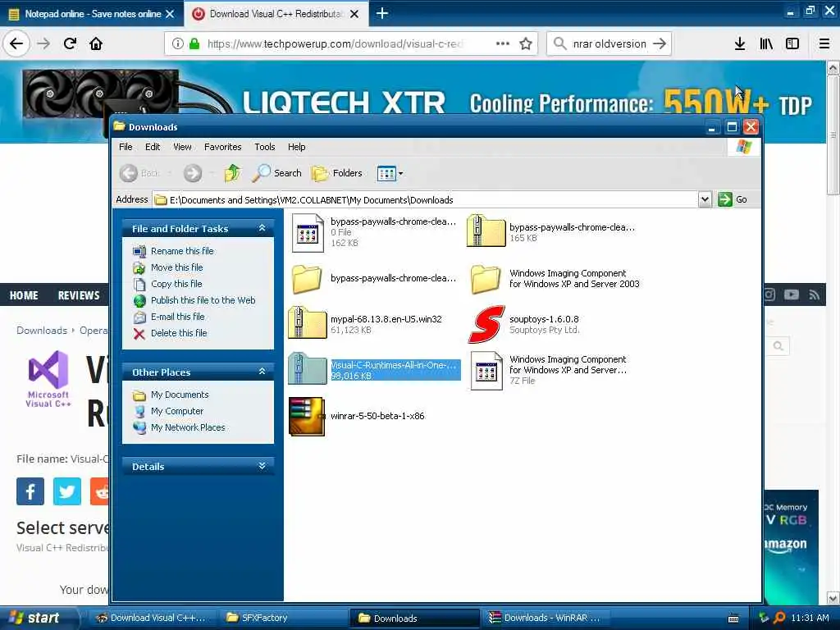Open the Edit menu in Downloads window
Image resolution: width=840 pixels, height=630 pixels.
click(x=152, y=147)
